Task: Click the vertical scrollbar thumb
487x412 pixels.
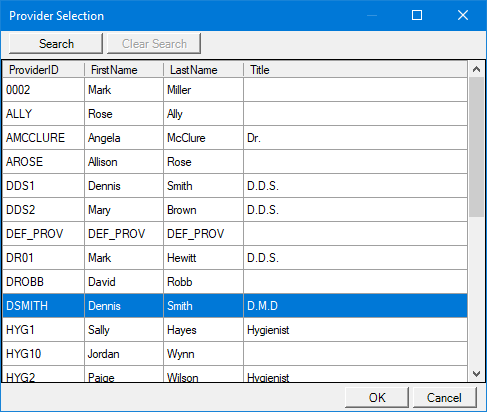Action: pos(476,147)
